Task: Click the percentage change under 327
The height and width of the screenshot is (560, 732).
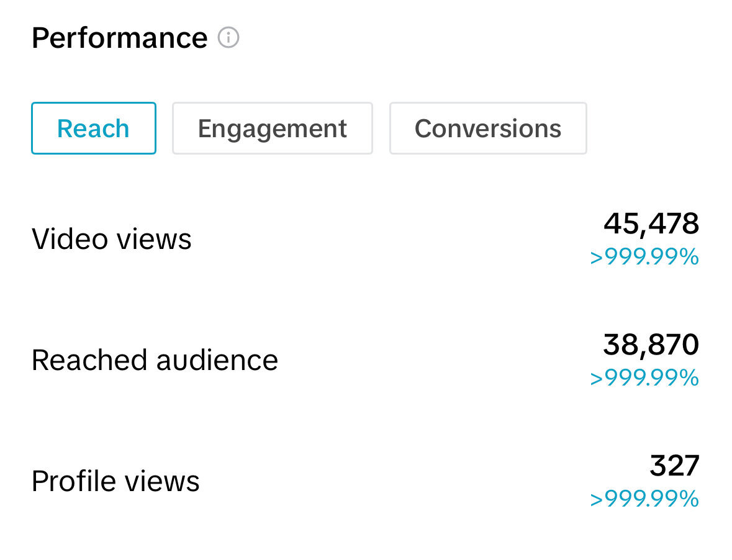Action: pos(644,499)
